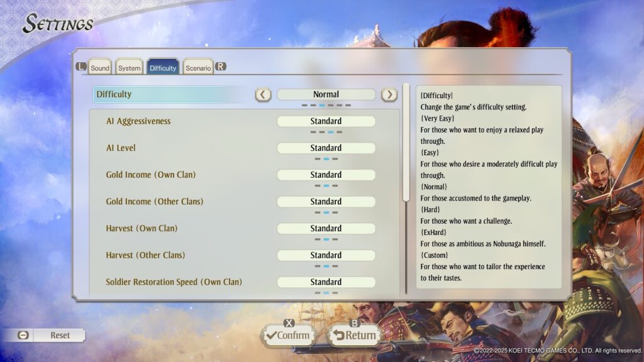
Task: Click the R shoulder button icon
Action: [x=221, y=67]
